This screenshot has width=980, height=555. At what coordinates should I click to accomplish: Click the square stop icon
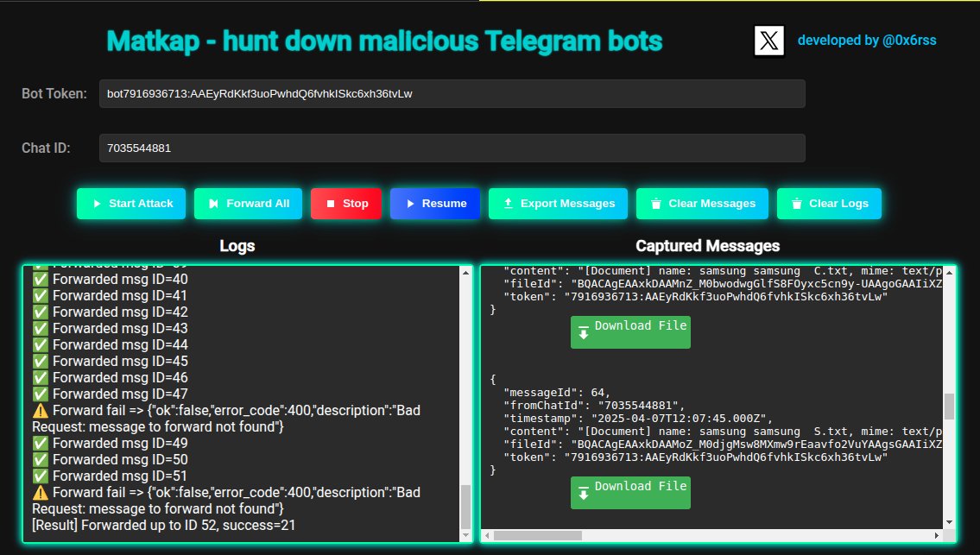click(x=331, y=204)
